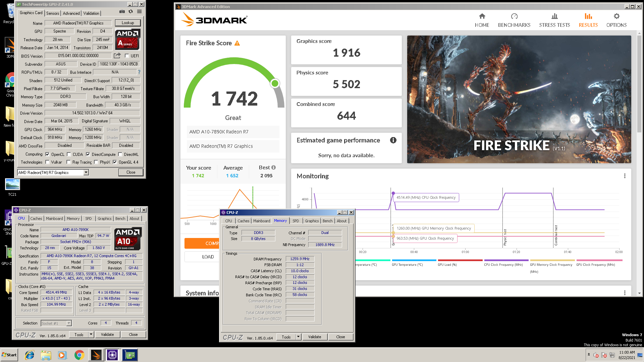644x362 pixels.
Task: Take a GPU-Z screenshot with camera icon
Action: point(122,12)
